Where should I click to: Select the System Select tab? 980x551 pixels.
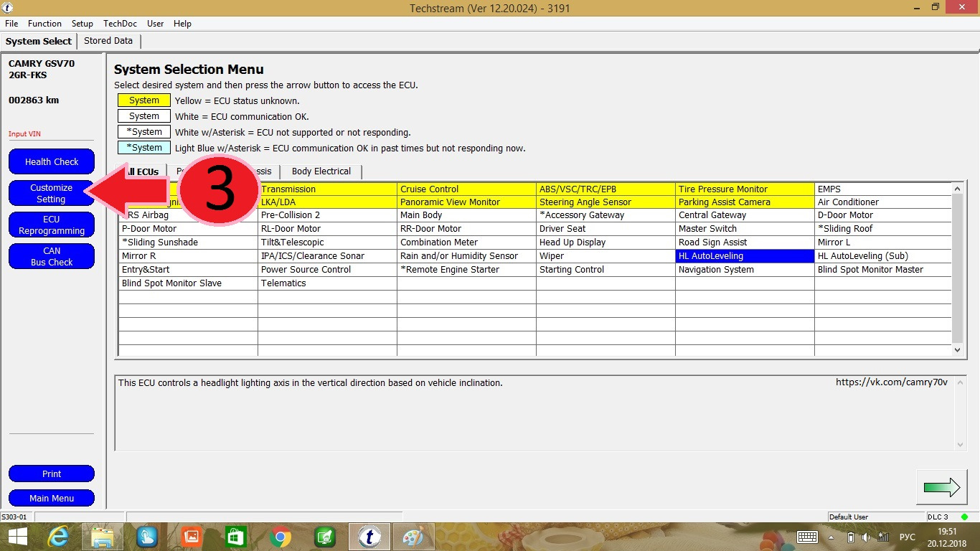39,41
